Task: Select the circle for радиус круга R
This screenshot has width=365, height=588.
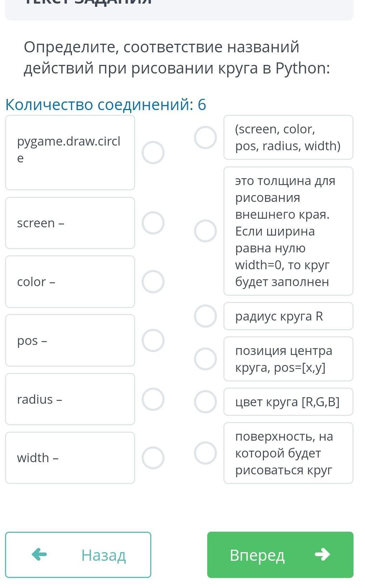Action: [x=205, y=316]
